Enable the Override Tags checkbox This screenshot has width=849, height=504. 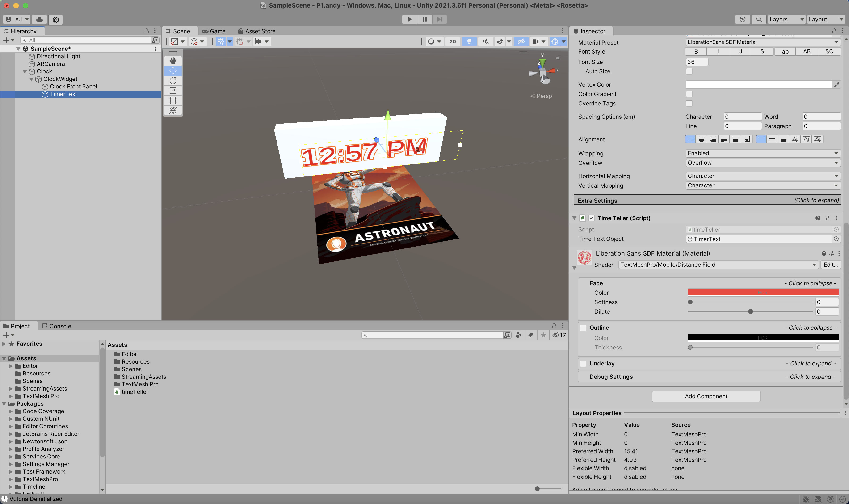tap(689, 103)
